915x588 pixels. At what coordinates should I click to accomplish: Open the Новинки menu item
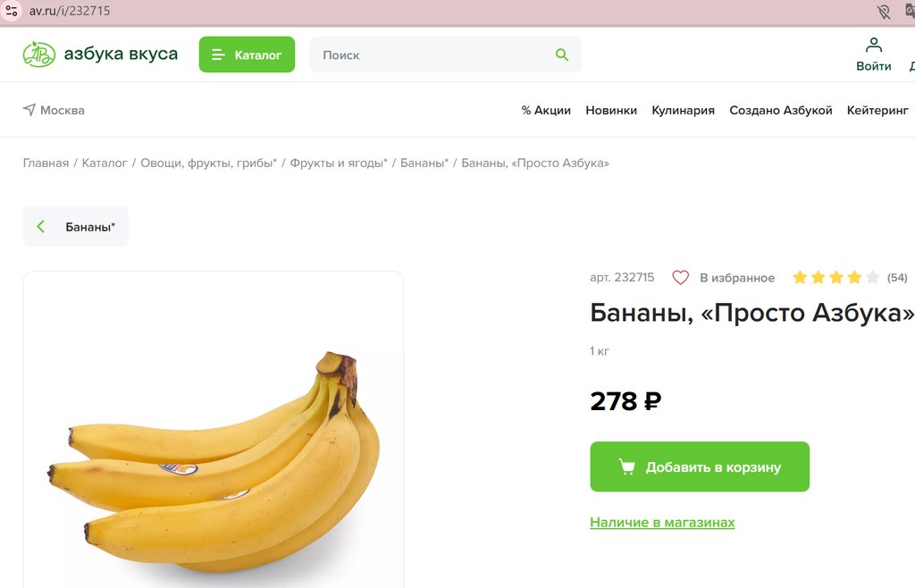pyautogui.click(x=611, y=110)
